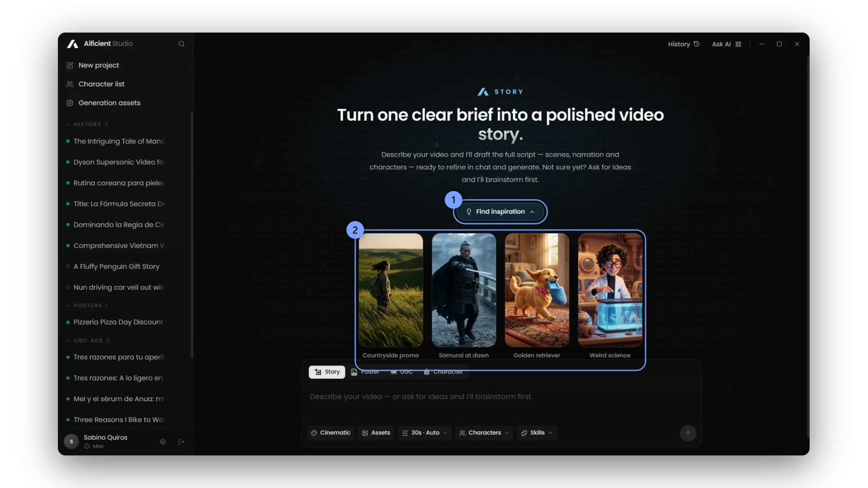Viewport: 868px width, 488px height.
Task: Open Pizzeria Pizza Day Discount poster
Action: pos(118,322)
